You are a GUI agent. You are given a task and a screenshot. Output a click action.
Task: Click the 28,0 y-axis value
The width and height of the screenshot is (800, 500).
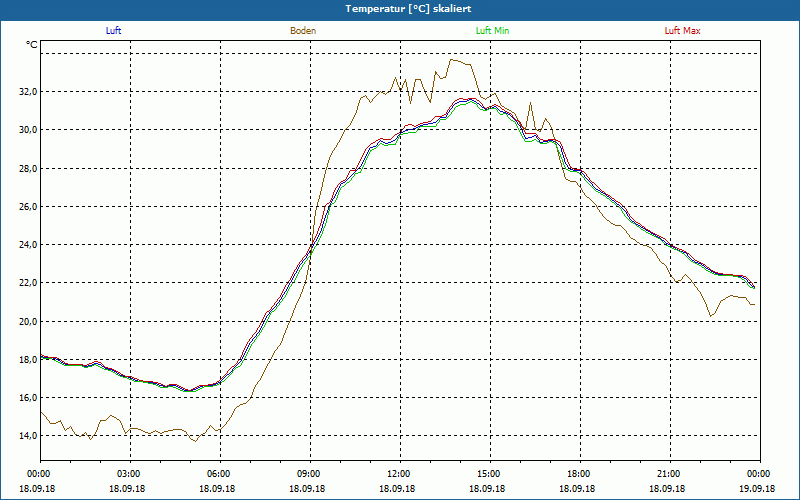28,168
